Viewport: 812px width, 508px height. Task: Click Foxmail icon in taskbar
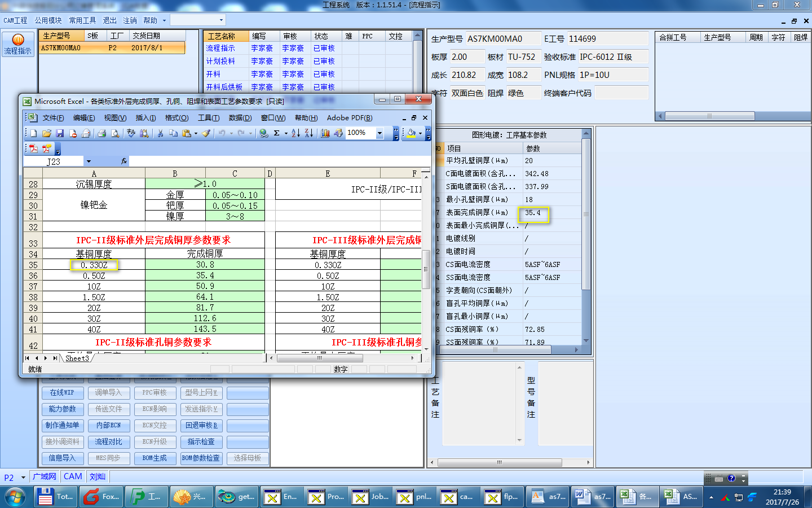click(x=101, y=497)
